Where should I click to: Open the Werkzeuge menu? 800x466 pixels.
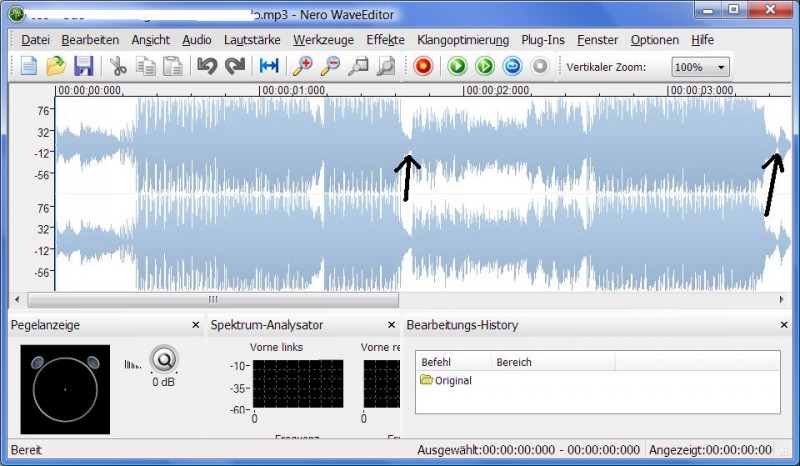coord(324,40)
